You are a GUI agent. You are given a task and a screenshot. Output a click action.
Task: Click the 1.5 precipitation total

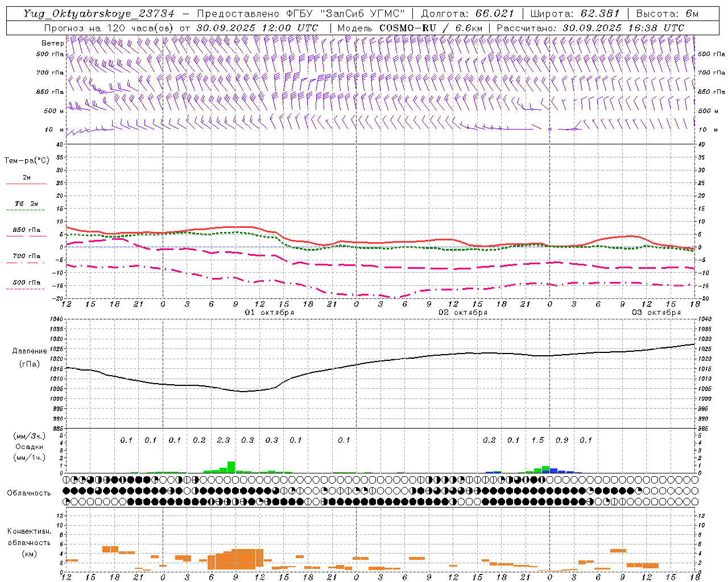point(537,440)
